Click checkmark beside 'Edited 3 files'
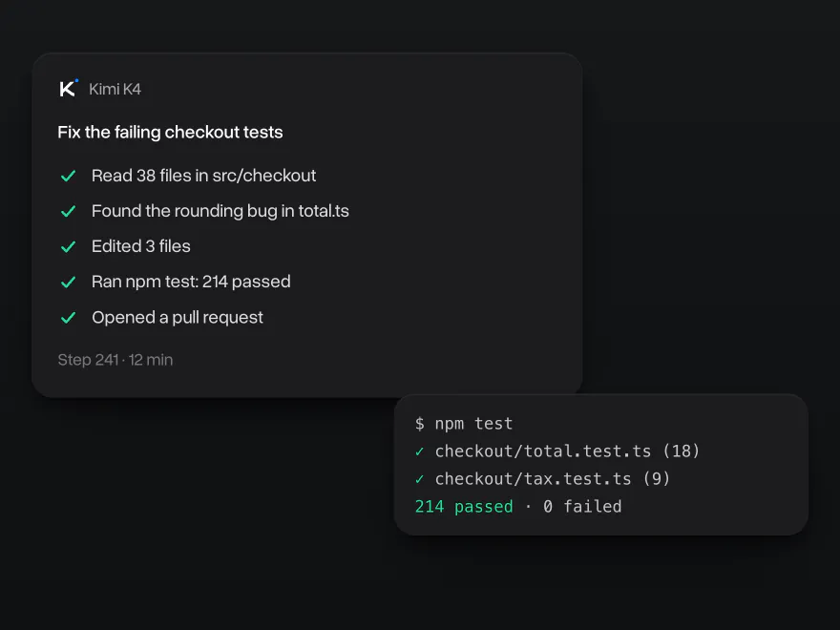The height and width of the screenshot is (630, 840). tap(68, 246)
